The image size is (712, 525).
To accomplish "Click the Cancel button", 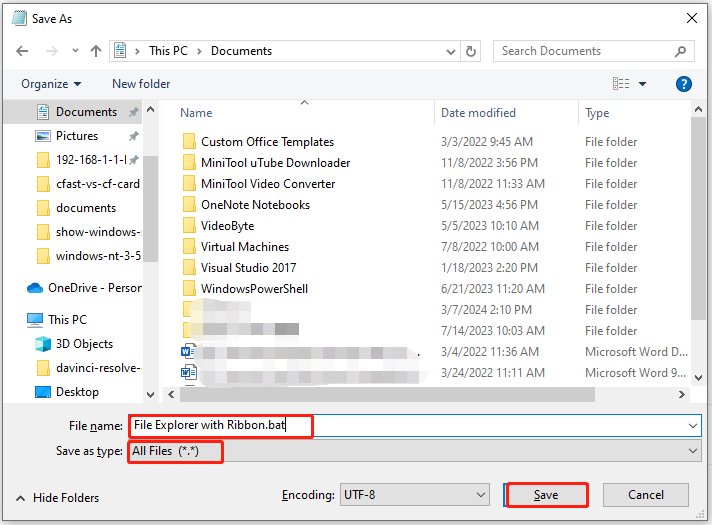I will pos(646,495).
